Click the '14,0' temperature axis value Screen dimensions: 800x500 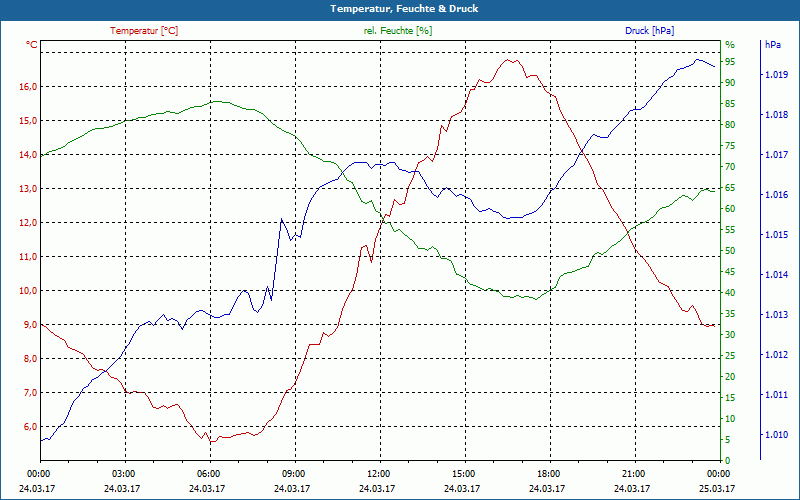pyautogui.click(x=28, y=155)
